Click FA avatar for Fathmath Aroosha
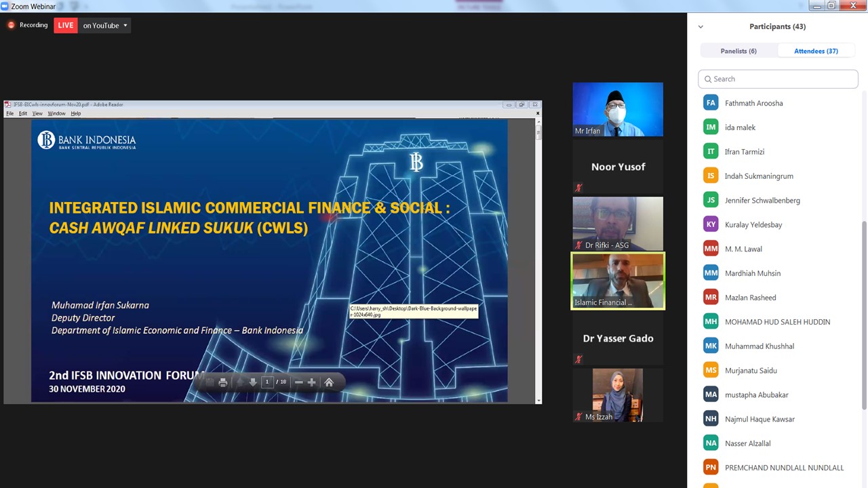This screenshot has height=488, width=868. (x=711, y=103)
